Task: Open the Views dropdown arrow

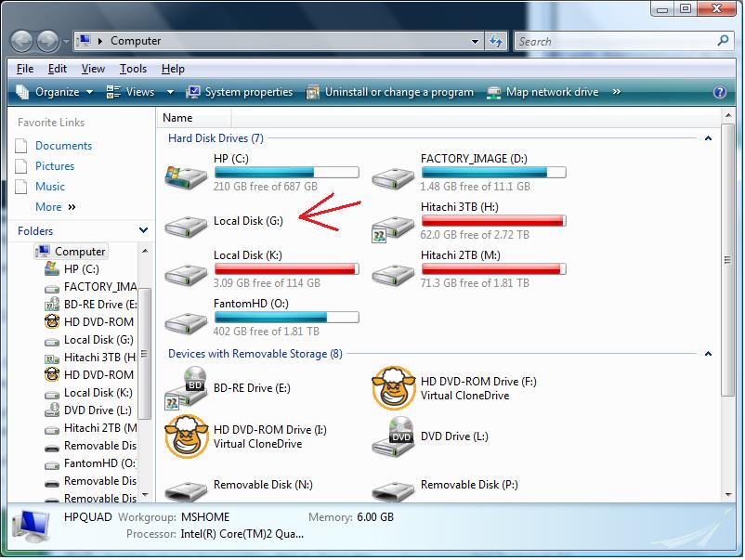Action: [170, 92]
